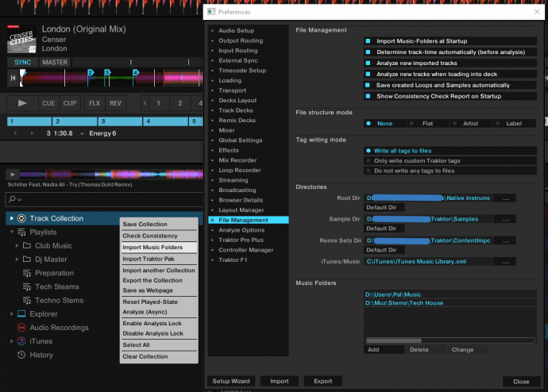Click the Tech Steams playlist icon
Image resolution: width=548 pixels, height=392 pixels.
(x=27, y=286)
